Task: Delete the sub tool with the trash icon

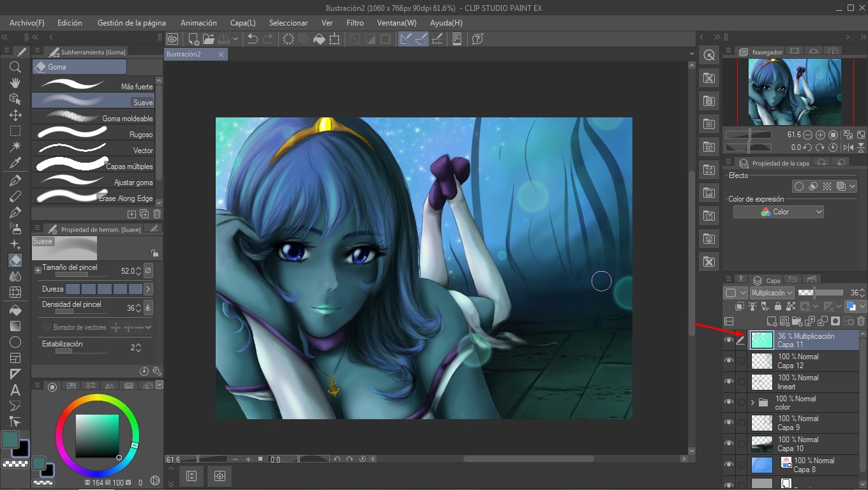Action: 157,214
